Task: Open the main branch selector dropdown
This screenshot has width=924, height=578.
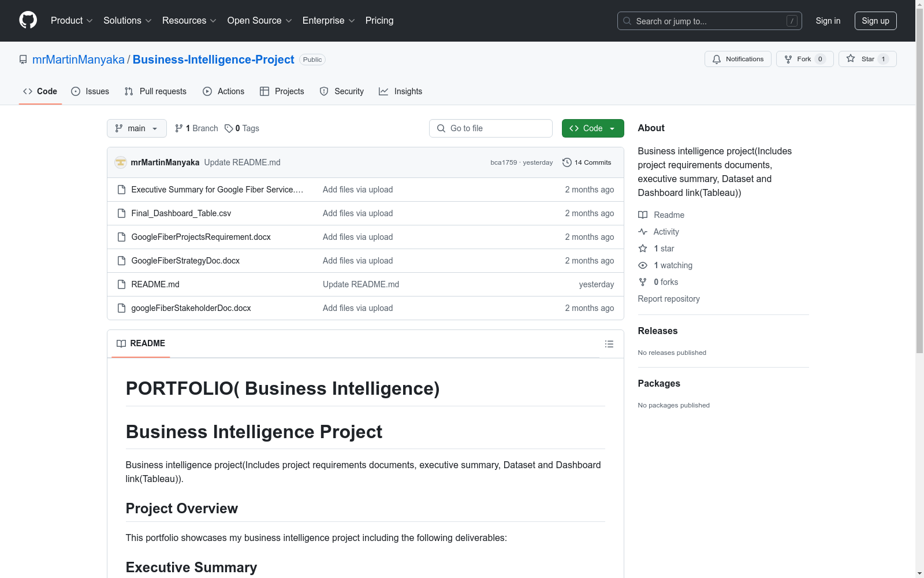Action: (137, 128)
